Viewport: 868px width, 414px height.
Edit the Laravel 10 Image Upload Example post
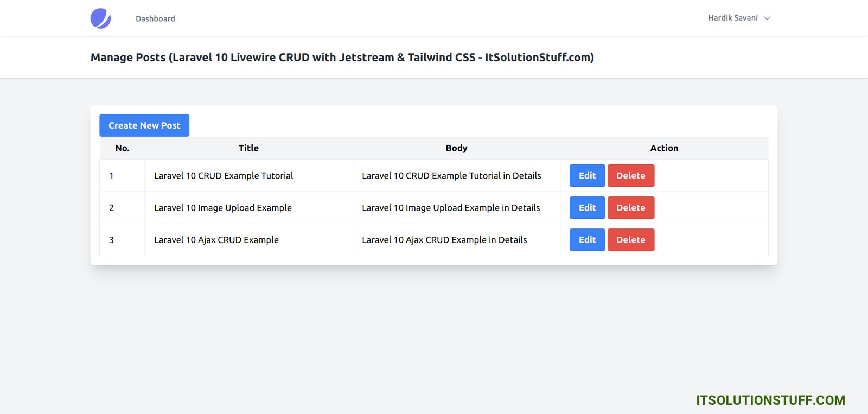tap(587, 208)
